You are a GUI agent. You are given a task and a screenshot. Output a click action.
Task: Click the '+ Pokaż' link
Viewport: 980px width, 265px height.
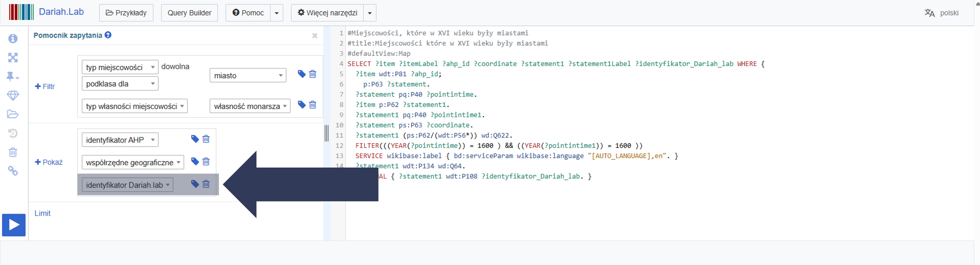click(x=49, y=162)
